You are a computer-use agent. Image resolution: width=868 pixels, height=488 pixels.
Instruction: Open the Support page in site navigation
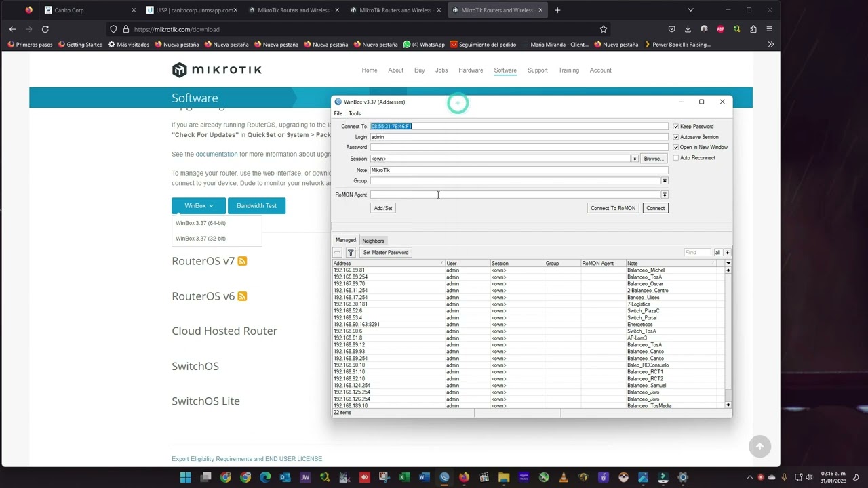click(x=537, y=70)
